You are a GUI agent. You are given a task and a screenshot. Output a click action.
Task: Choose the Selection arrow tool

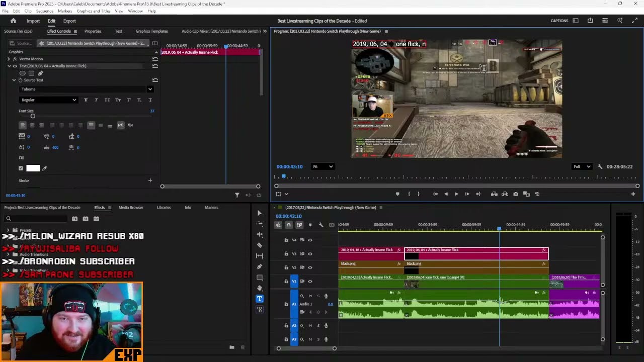260,213
